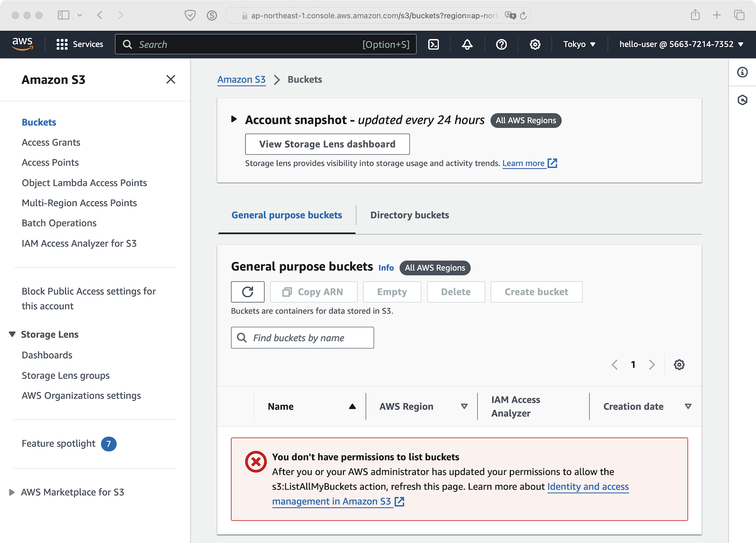The width and height of the screenshot is (756, 543).
Task: Expand the Account snapshot section
Action: pyautogui.click(x=234, y=119)
